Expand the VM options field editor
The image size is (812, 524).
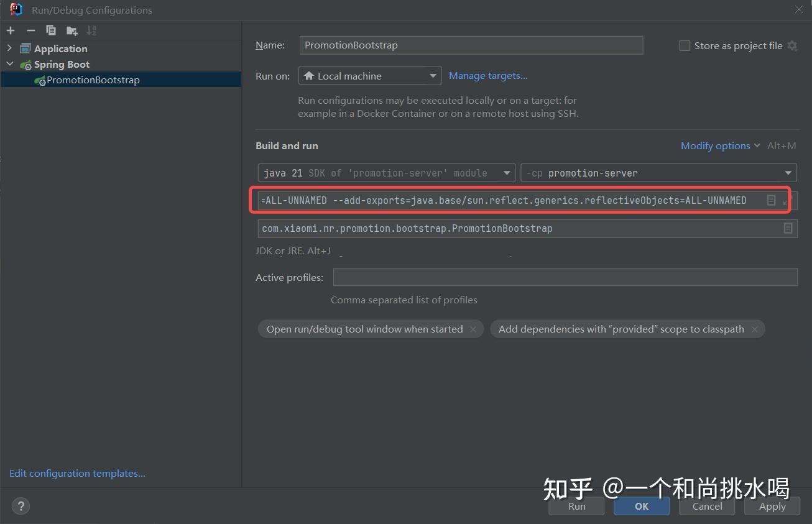pyautogui.click(x=771, y=200)
